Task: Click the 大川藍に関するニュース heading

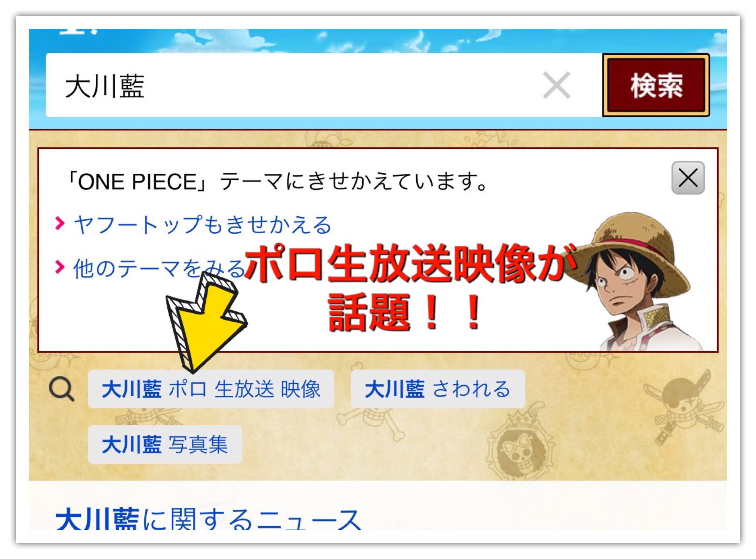Action: [208, 519]
